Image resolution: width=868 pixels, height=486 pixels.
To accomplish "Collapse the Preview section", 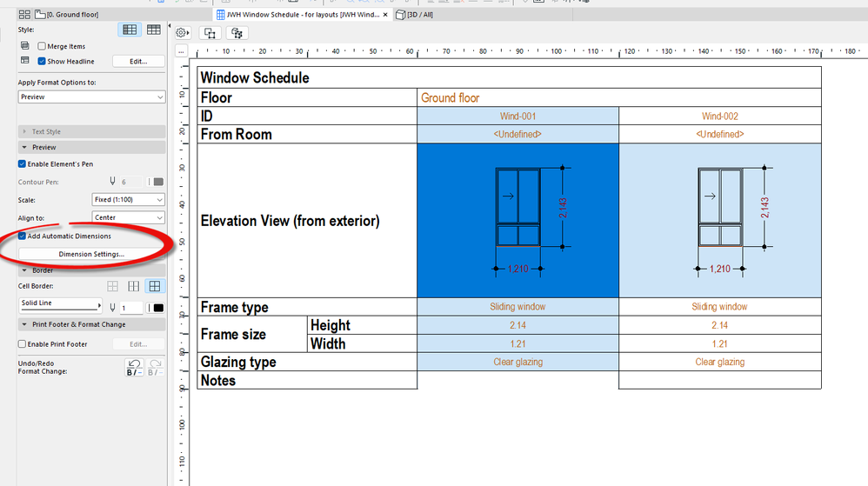I will (91, 147).
